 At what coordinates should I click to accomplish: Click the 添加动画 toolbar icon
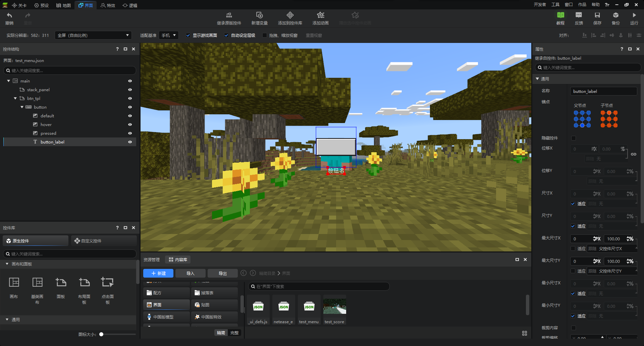(x=321, y=15)
